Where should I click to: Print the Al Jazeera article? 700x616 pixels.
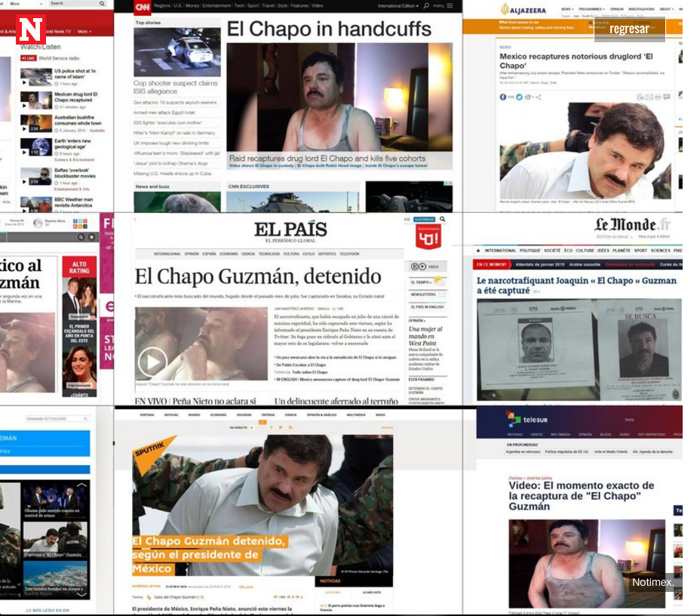658,97
